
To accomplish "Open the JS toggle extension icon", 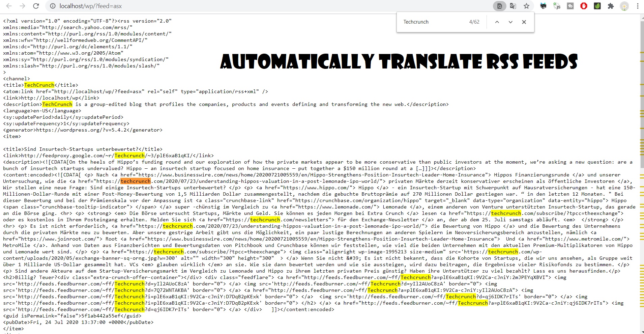I will 557,6.
